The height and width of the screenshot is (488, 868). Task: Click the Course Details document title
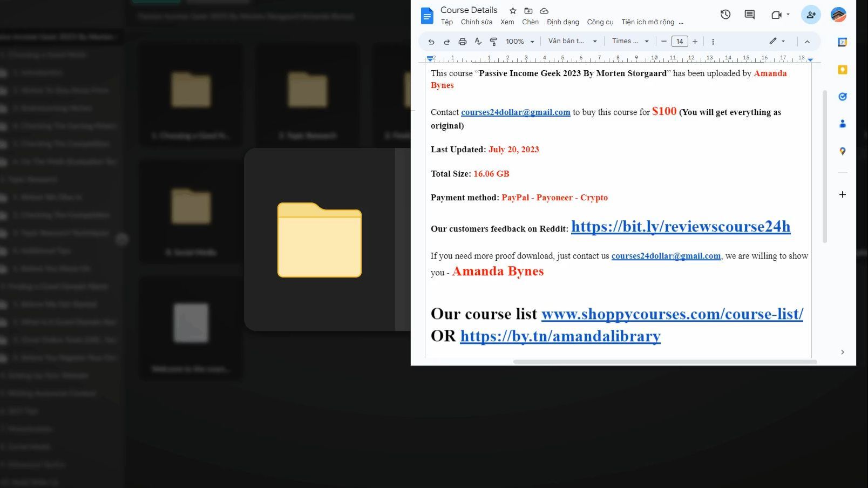[469, 10]
